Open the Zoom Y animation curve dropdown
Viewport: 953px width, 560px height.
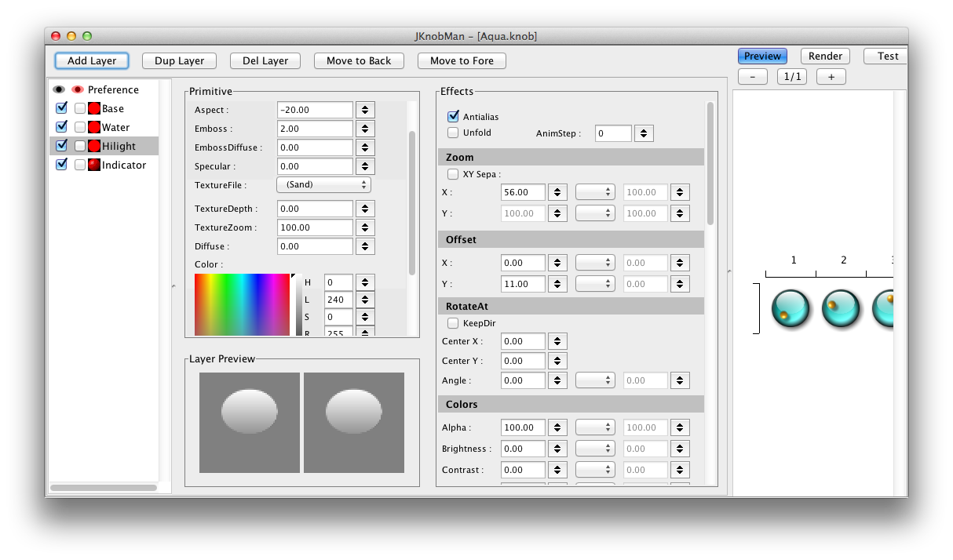[595, 213]
